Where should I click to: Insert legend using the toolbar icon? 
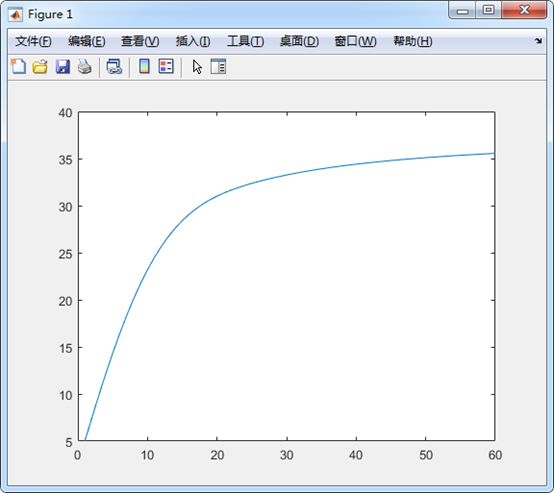pyautogui.click(x=166, y=66)
